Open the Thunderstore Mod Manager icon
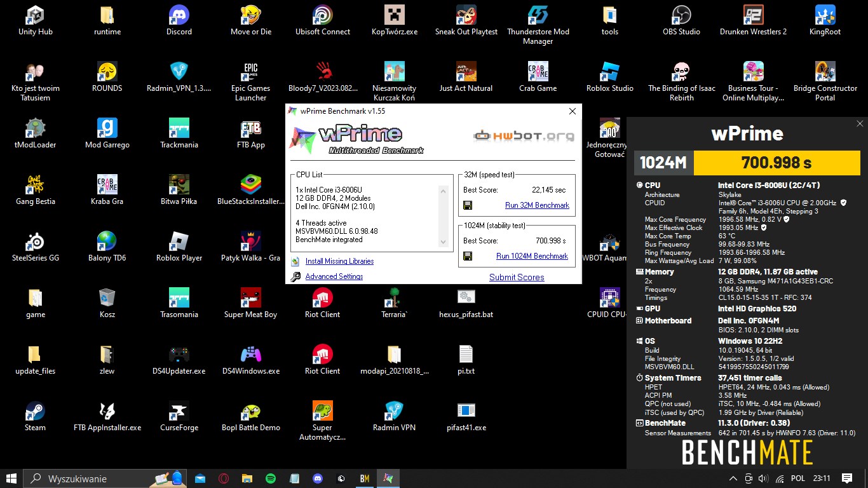The width and height of the screenshot is (868, 488). click(x=538, y=25)
